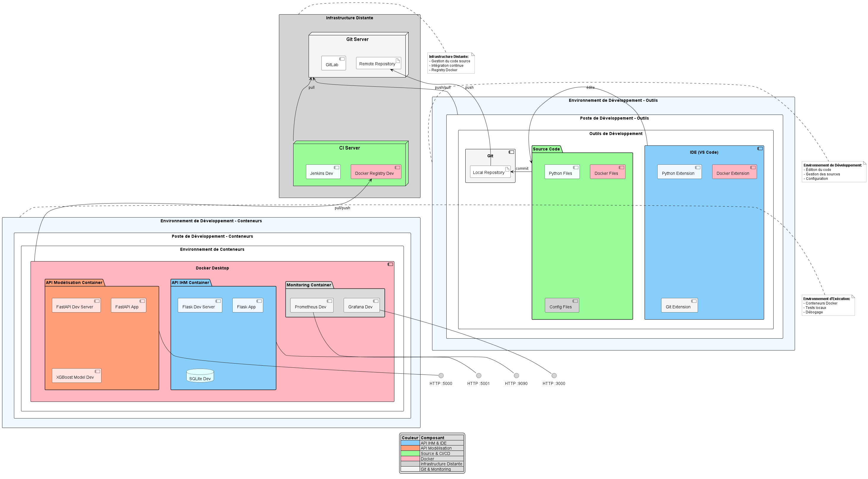Expand the Monitoring Container folder tab
This screenshot has width=868, height=479.
(x=308, y=285)
